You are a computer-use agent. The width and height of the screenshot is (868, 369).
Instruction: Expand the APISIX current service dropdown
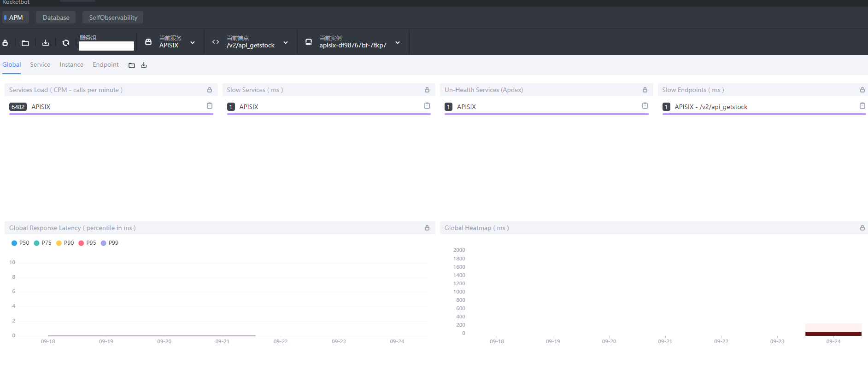(x=193, y=43)
